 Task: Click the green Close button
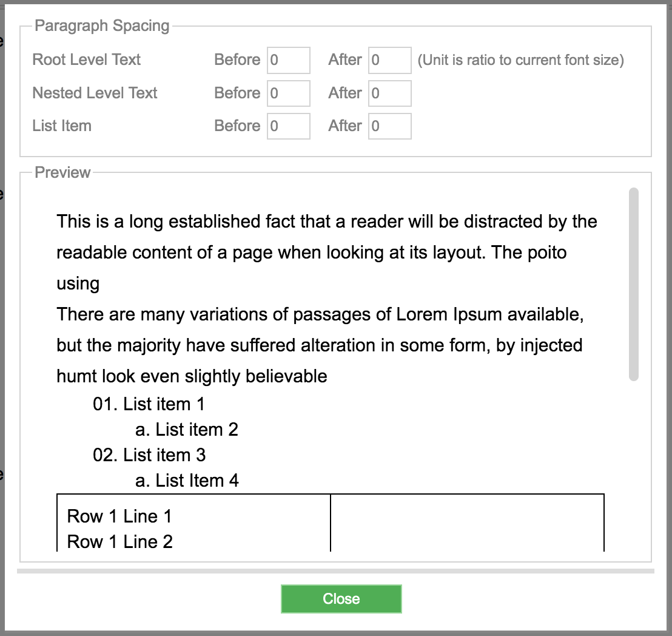pyautogui.click(x=341, y=599)
